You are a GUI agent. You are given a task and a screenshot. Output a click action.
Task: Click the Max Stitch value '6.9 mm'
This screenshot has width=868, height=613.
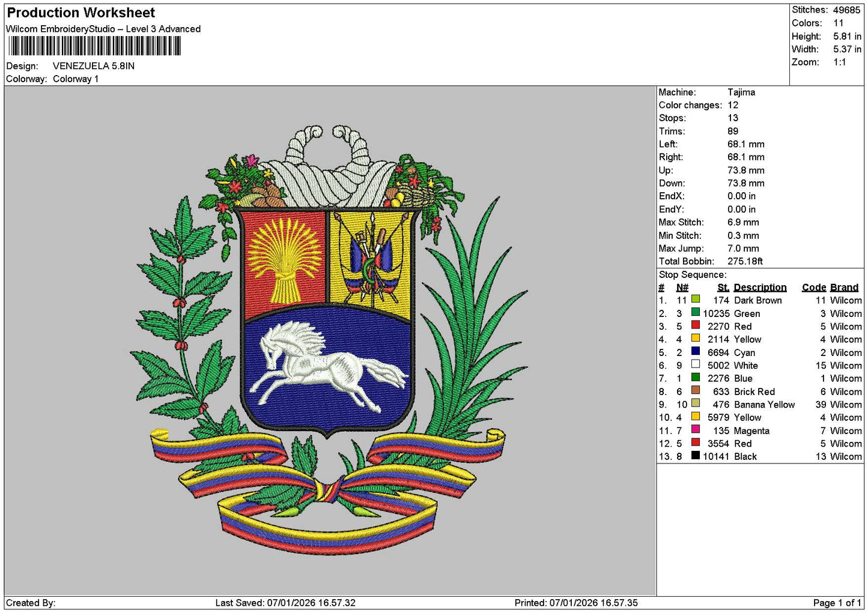tap(743, 222)
